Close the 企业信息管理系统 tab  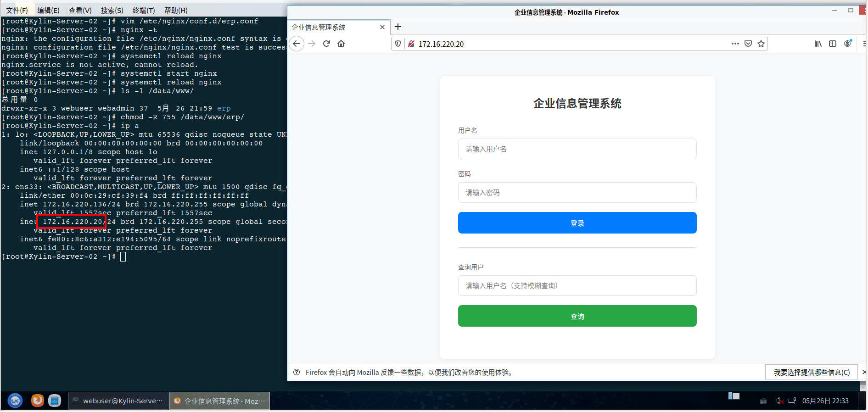click(x=382, y=27)
